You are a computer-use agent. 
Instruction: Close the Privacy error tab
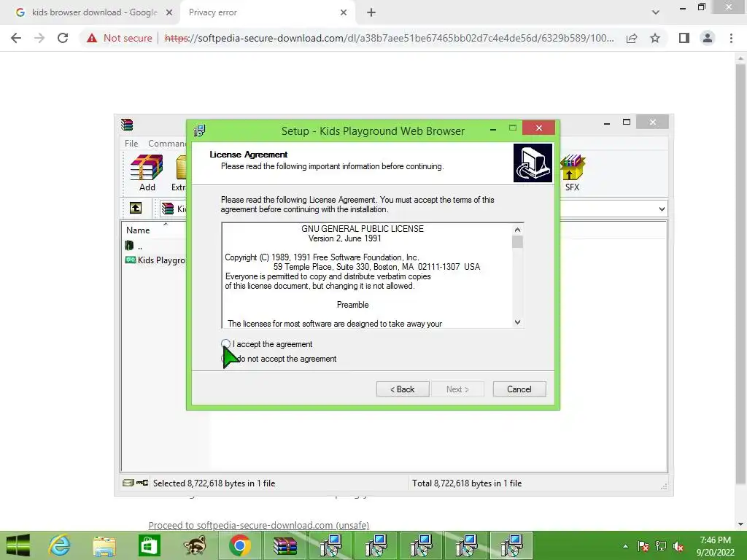point(344,13)
